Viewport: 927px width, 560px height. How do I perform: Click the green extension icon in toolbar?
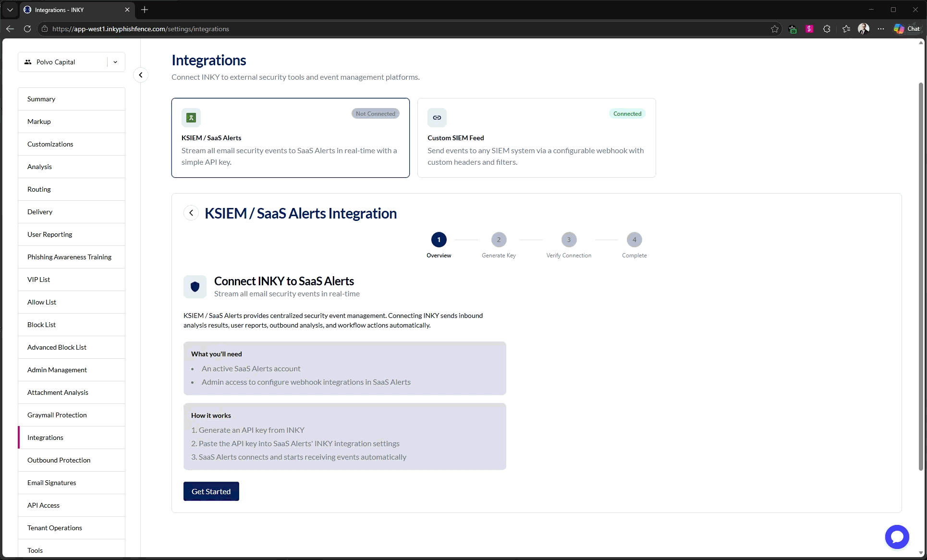pos(793,29)
